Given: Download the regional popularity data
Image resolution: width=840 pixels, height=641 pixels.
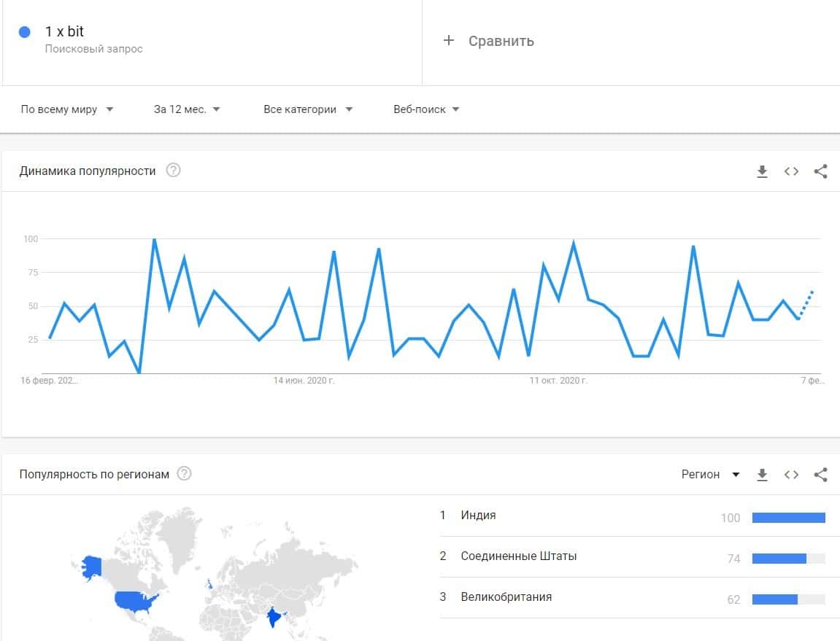Looking at the screenshot, I should click(x=762, y=475).
